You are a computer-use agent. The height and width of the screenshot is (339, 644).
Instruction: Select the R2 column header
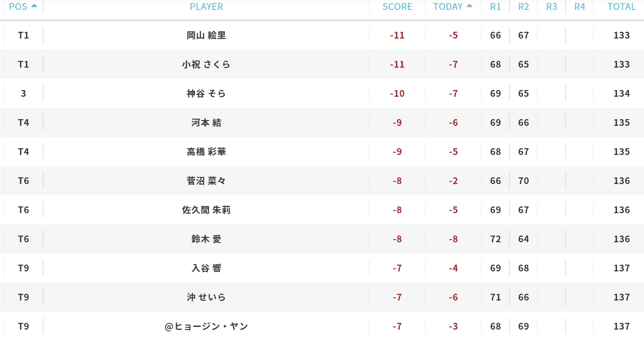pyautogui.click(x=523, y=7)
